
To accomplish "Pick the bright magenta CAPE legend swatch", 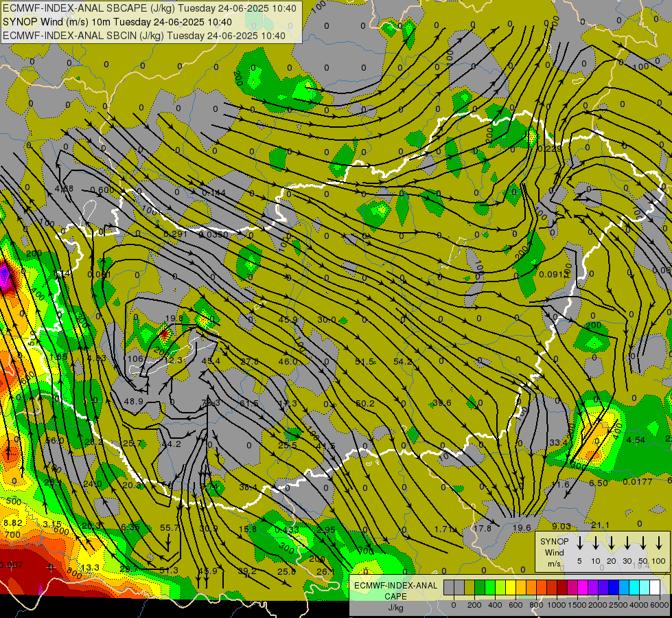I will (x=583, y=588).
